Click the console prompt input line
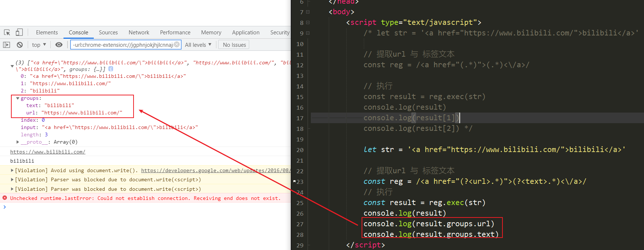This screenshot has width=644, height=250. click(146, 207)
